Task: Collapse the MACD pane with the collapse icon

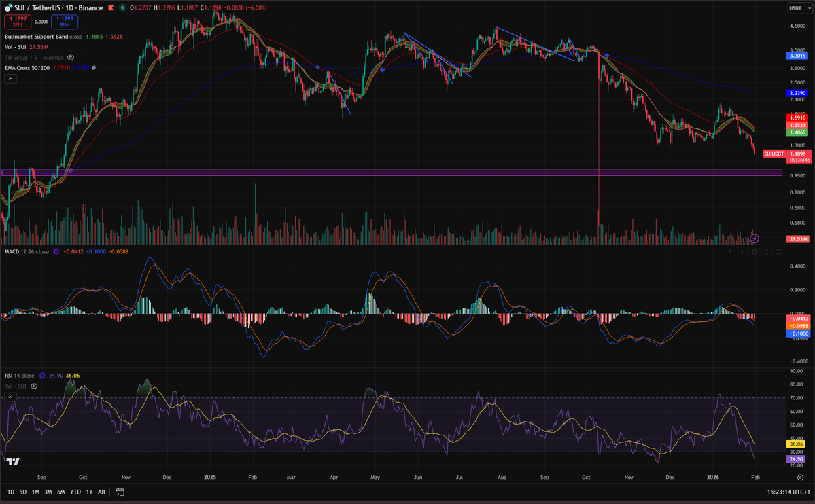Action: [x=767, y=251]
